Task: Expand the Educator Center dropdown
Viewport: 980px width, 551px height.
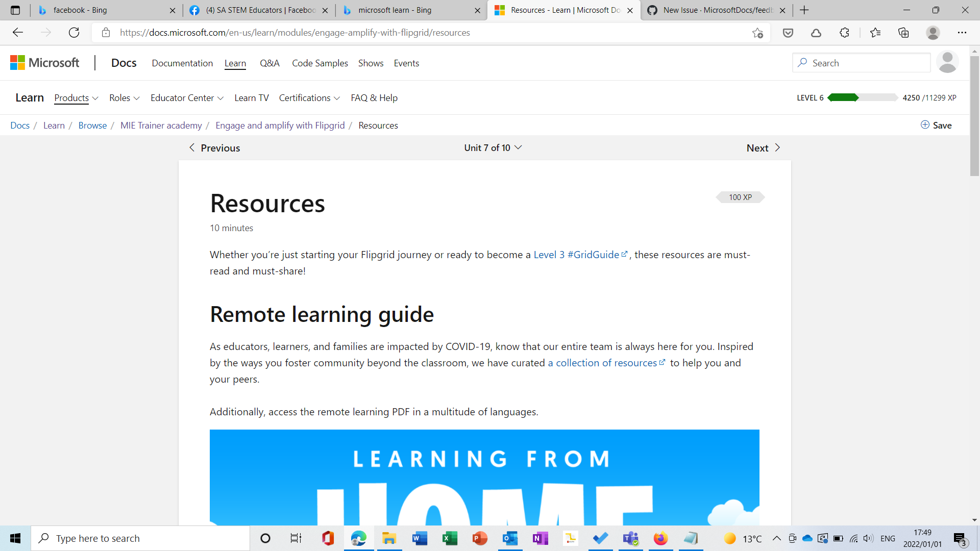Action: pos(187,98)
